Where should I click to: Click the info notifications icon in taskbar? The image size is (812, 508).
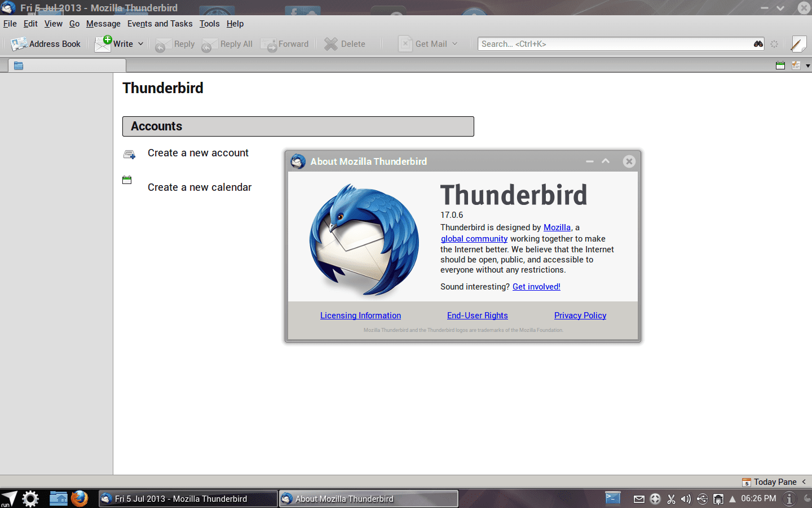coord(790,499)
